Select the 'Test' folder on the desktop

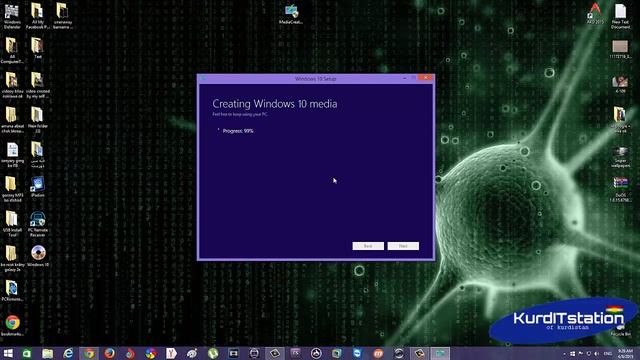[x=37, y=48]
